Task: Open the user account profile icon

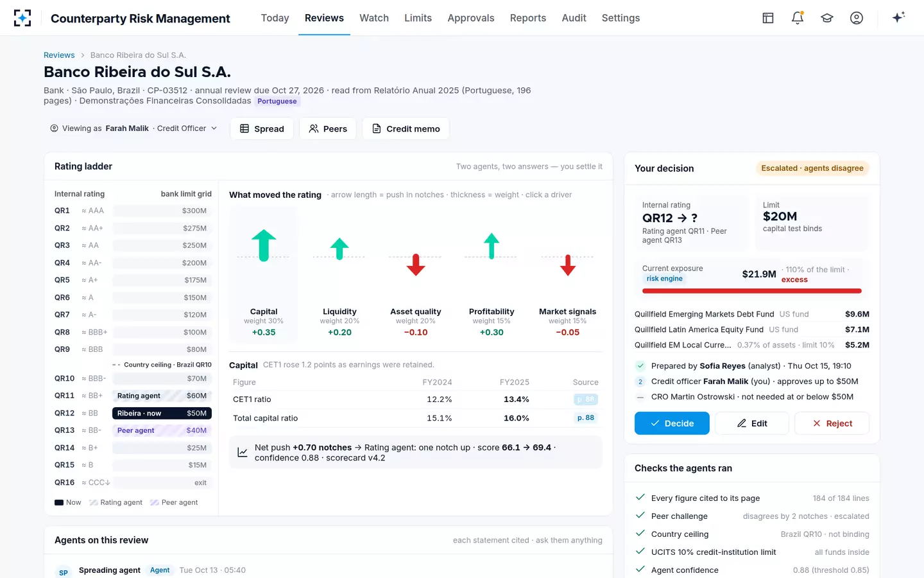Action: [857, 18]
